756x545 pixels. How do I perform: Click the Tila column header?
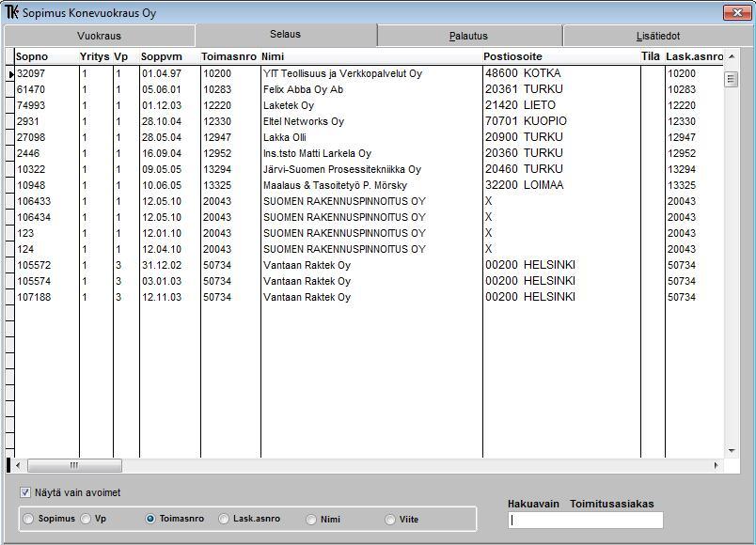tap(653, 56)
